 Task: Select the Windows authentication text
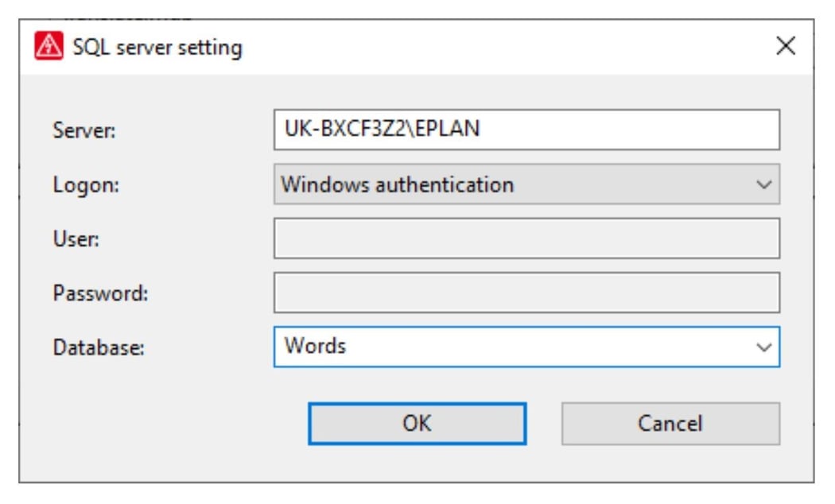coord(397,184)
